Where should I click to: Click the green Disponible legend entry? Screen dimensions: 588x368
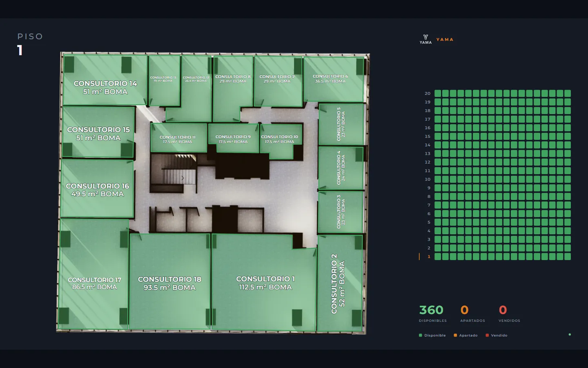[432, 335]
